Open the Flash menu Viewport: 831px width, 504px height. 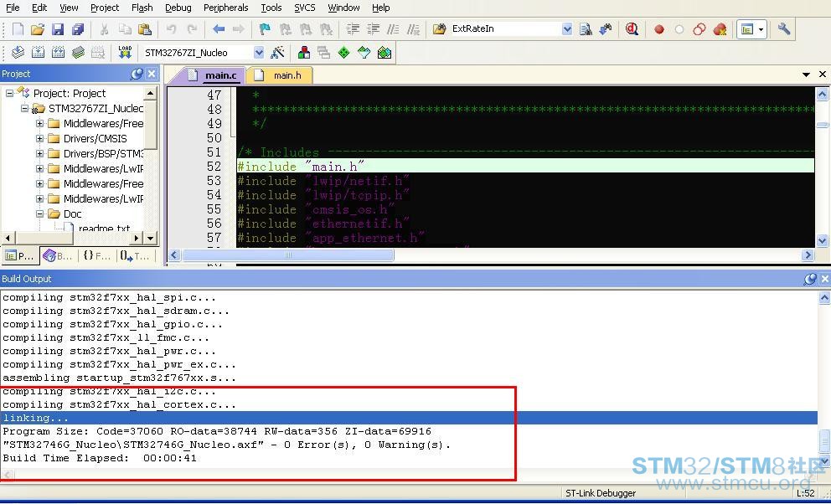pos(142,8)
